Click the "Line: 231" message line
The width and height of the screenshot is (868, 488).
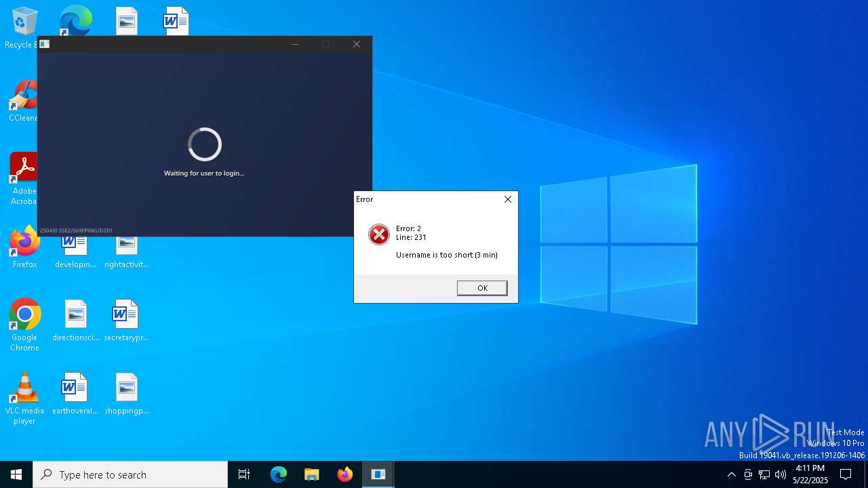click(x=411, y=237)
